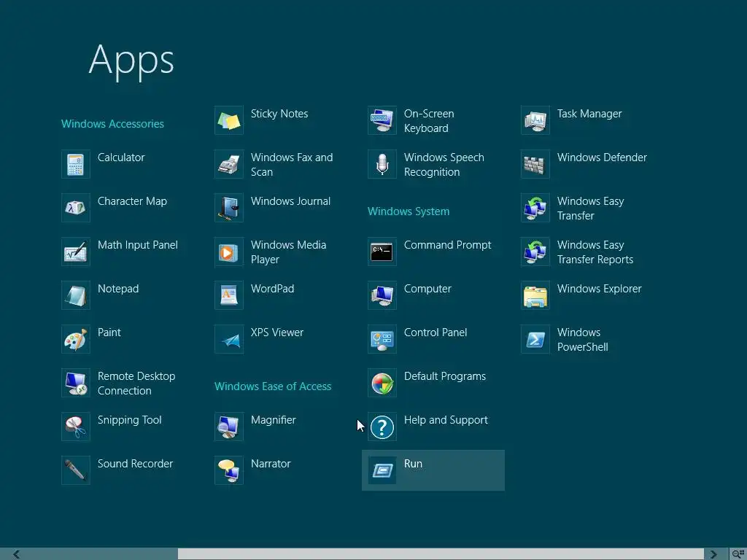Image resolution: width=747 pixels, height=560 pixels.
Task: Click the 'Windows Explorer' text label
Action: 600,289
